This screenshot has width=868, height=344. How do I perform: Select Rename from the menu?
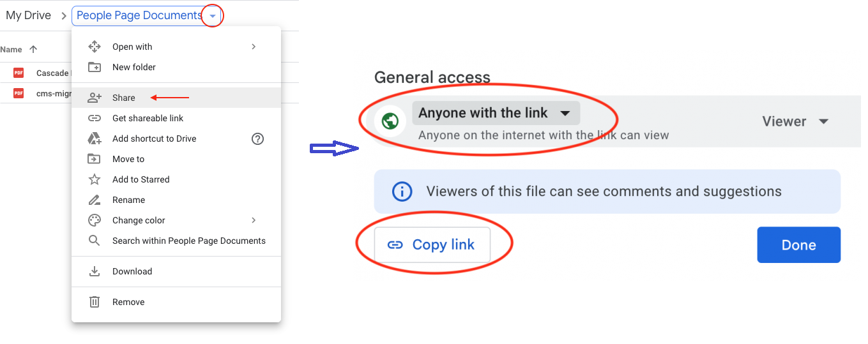[176, 200]
